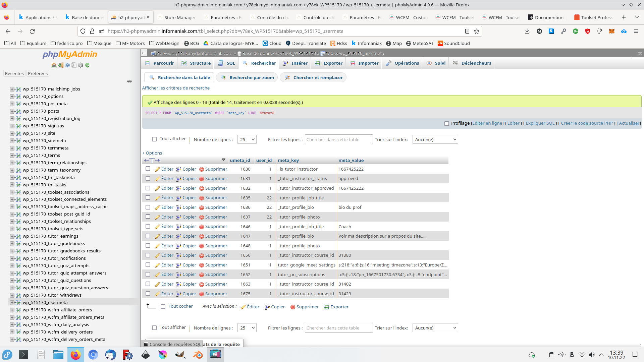Expand the wp_515170_posts tree node
The height and width of the screenshot is (362, 644).
pos(12,111)
